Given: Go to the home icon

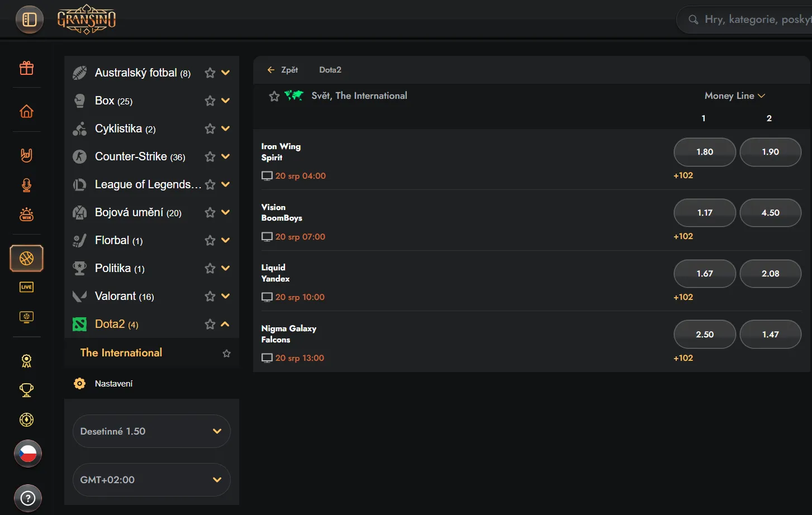Looking at the screenshot, I should coord(26,111).
